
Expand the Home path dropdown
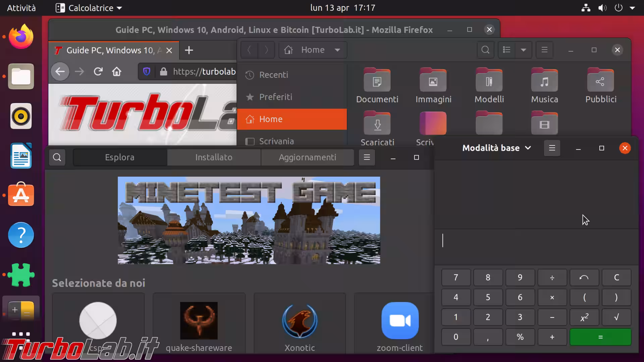pyautogui.click(x=337, y=50)
